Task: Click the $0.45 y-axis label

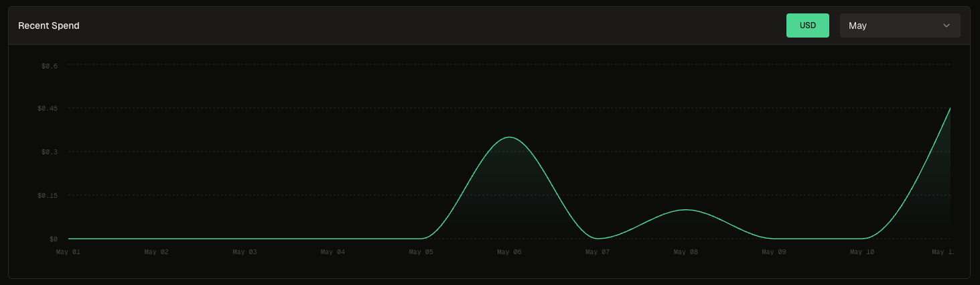Action: [x=48, y=109]
